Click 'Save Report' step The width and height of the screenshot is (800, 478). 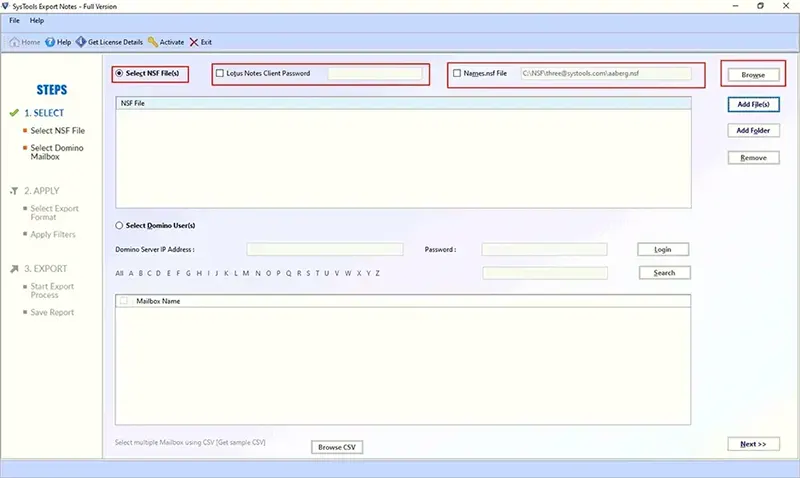click(52, 312)
